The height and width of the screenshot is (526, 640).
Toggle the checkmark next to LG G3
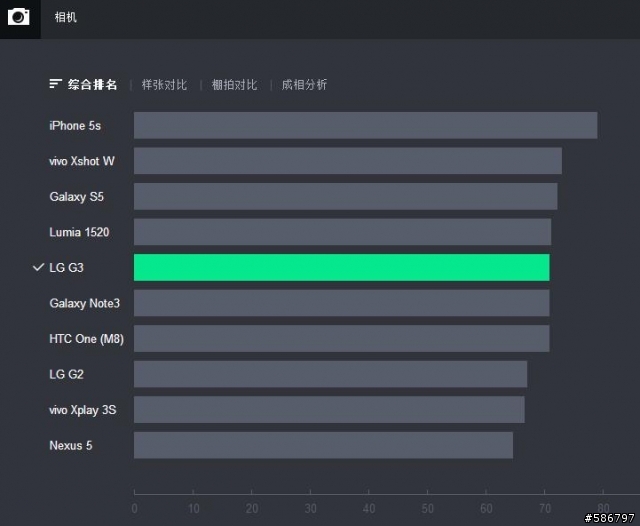[x=38, y=267]
